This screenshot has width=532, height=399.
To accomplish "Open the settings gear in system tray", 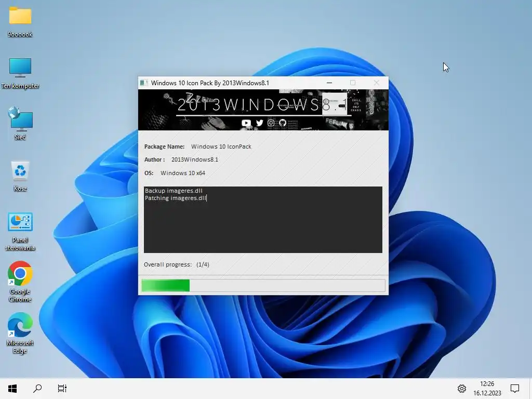I will [x=462, y=389].
